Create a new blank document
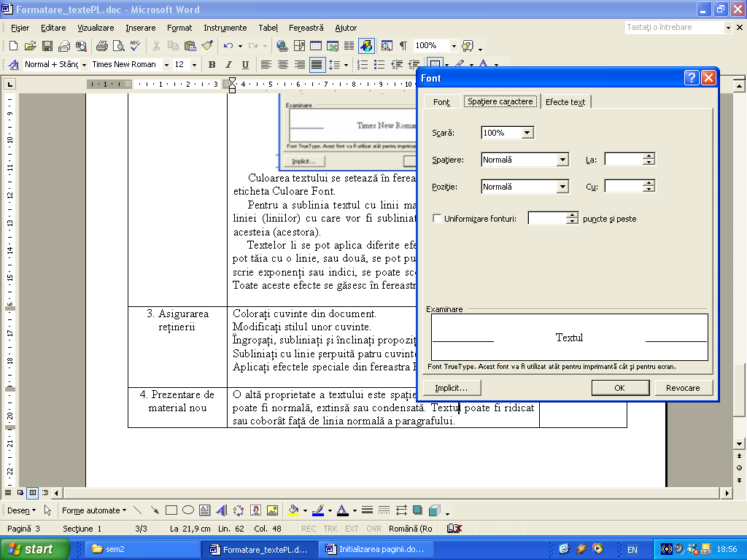The image size is (747, 560). pos(13,46)
